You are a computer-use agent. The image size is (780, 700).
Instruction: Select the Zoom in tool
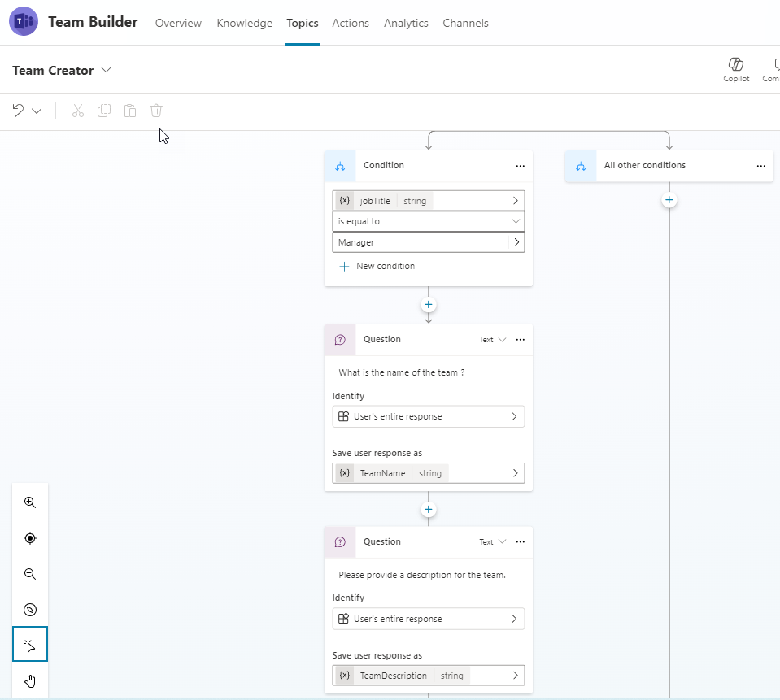click(x=29, y=502)
